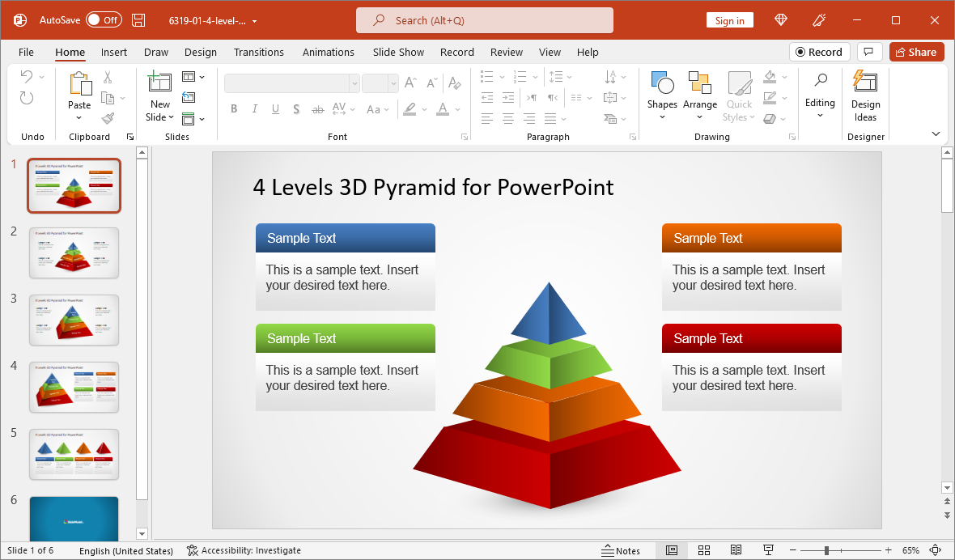This screenshot has width=955, height=560.
Task: Click the Share button
Action: tap(916, 51)
